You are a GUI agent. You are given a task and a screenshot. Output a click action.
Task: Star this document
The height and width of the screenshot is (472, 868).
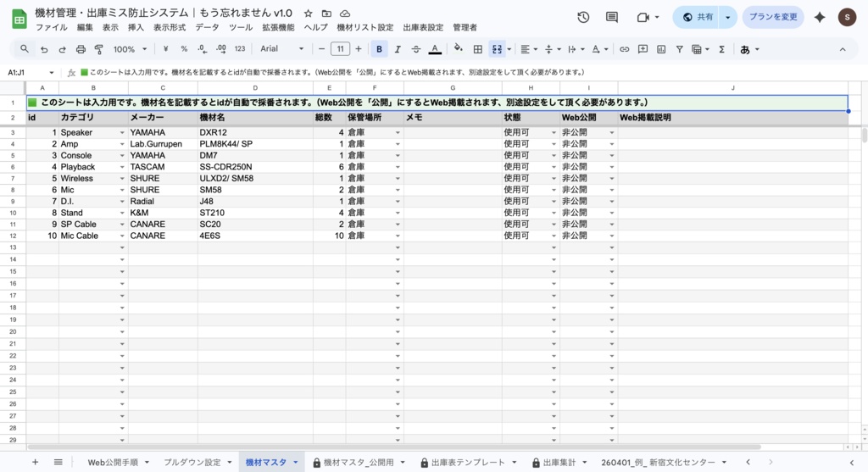309,14
